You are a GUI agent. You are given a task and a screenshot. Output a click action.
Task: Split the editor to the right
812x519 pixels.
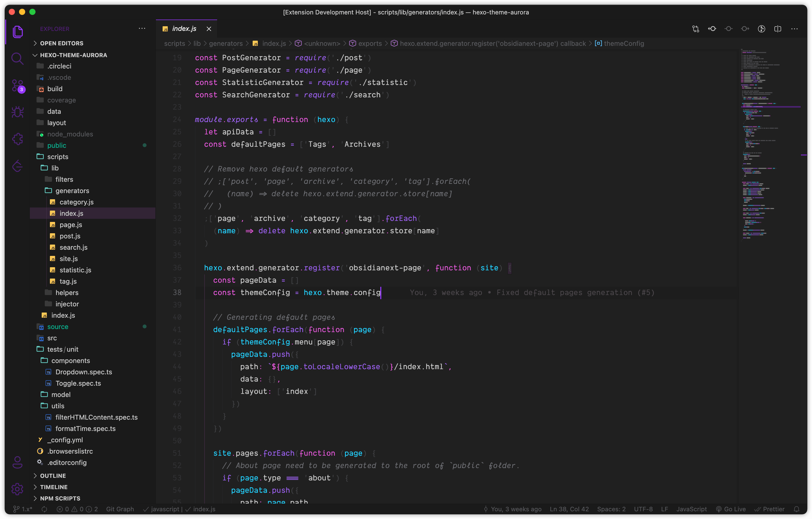(x=778, y=29)
